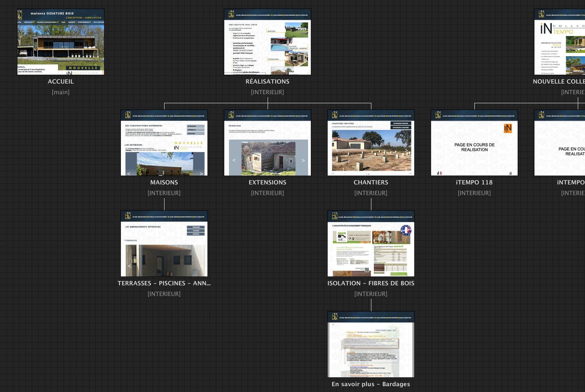The height and width of the screenshot is (392, 585).
Task: Select the RÉALISATIONS page thumbnail
Action: [268, 42]
